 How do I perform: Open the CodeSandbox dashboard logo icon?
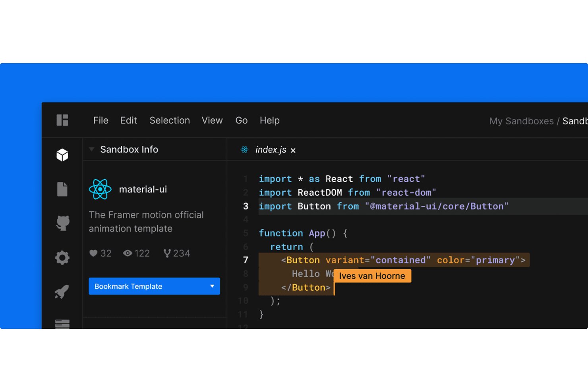(62, 120)
